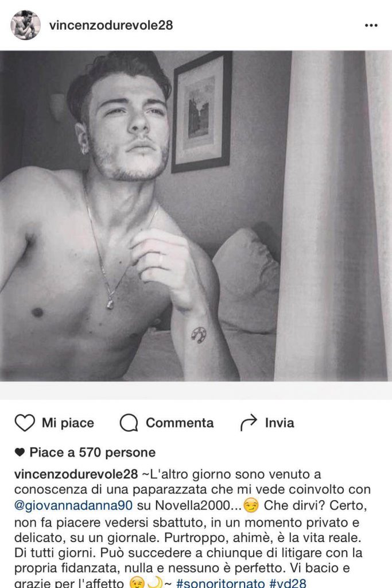Click the Commenta label
The image size is (392, 588).
click(x=180, y=423)
